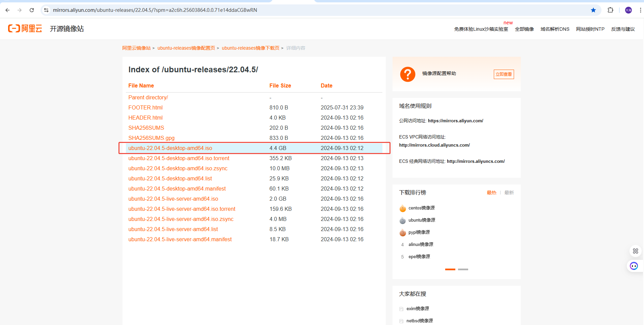This screenshot has width=644, height=325.
Task: Open 网站授时NTP in top navigation
Action: click(x=590, y=29)
